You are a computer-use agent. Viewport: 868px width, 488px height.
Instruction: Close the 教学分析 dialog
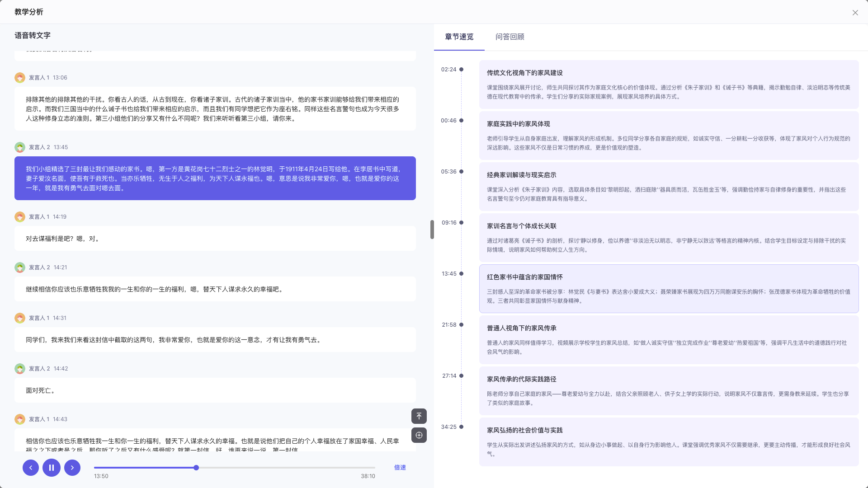(x=855, y=13)
